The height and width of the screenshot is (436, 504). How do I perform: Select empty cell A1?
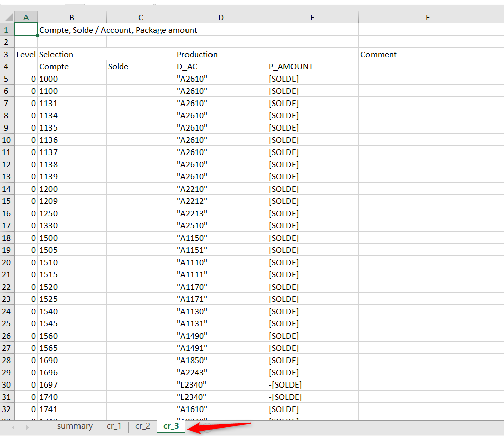pyautogui.click(x=25, y=30)
